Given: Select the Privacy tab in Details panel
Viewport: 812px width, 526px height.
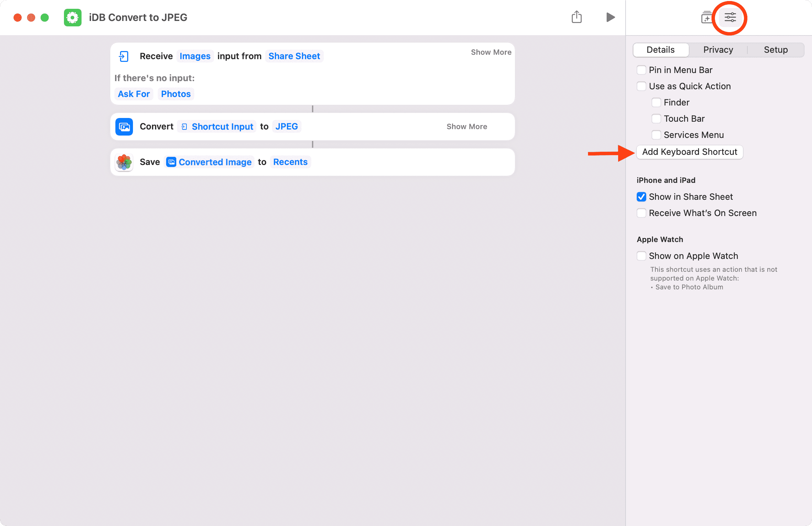Looking at the screenshot, I should (x=718, y=50).
